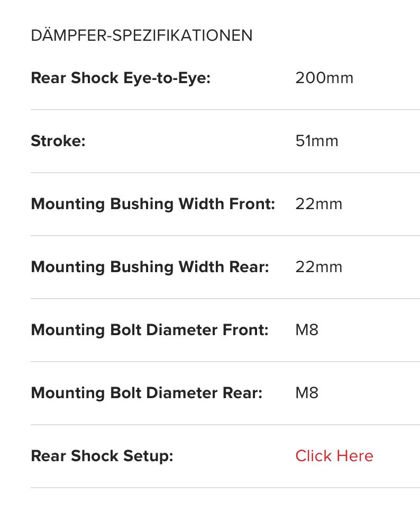Select the 51mm stroke value

[x=316, y=141]
